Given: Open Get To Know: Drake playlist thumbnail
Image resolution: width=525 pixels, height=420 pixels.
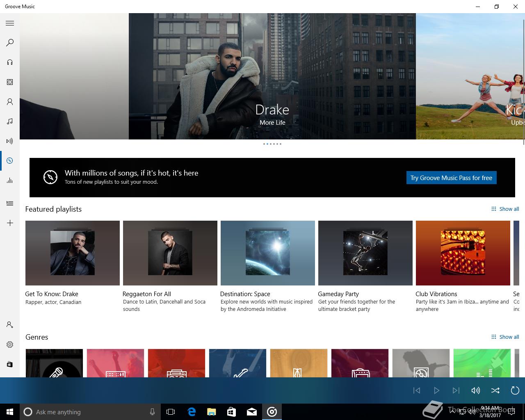Looking at the screenshot, I should click(73, 253).
